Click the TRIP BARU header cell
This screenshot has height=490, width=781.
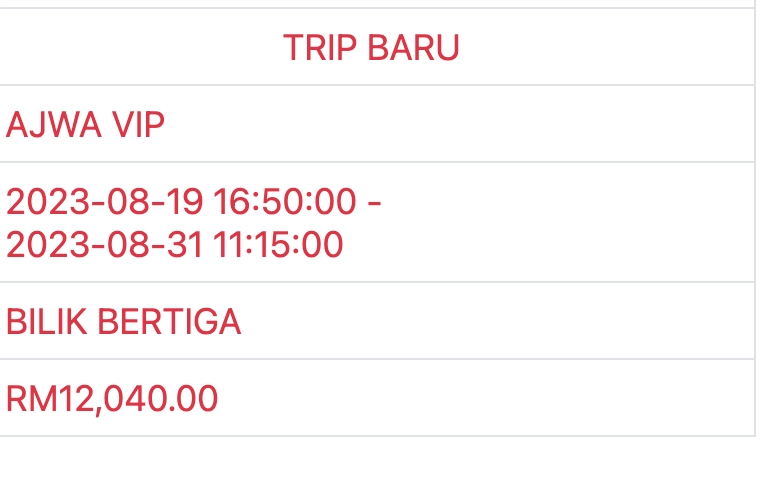click(371, 48)
